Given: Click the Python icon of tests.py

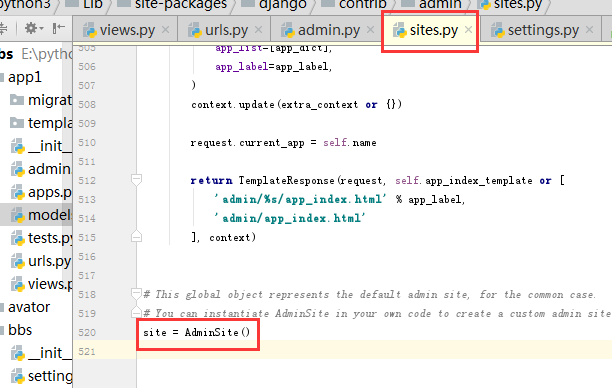Looking at the screenshot, I should pyautogui.click(x=18, y=238).
